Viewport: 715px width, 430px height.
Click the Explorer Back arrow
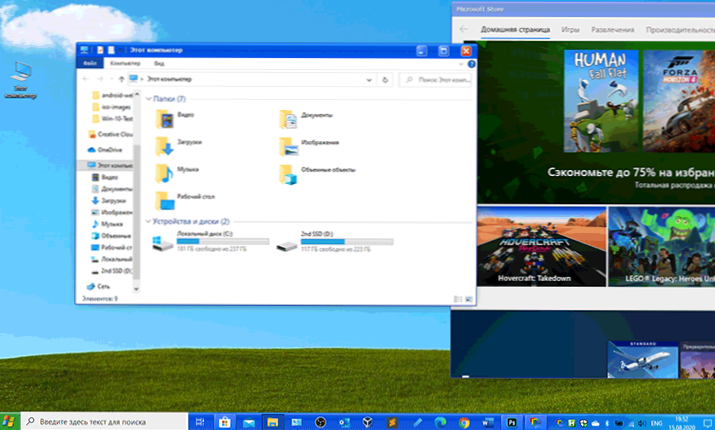tap(86, 79)
